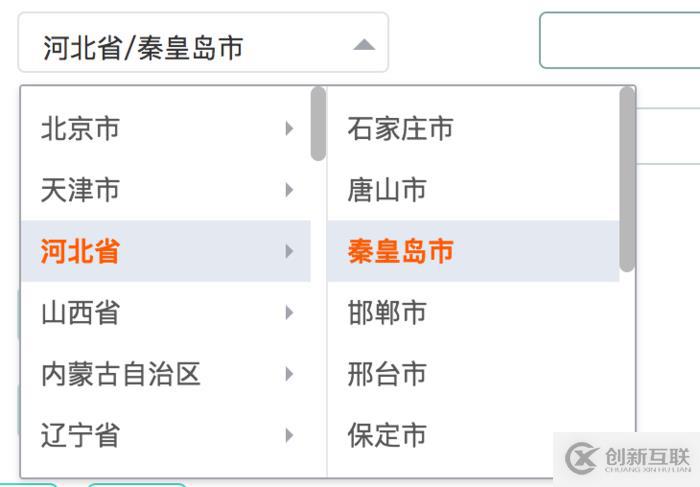Screen dimensions: 700x487
Task: Expand the 山西省 submenu arrow
Action: (289, 312)
